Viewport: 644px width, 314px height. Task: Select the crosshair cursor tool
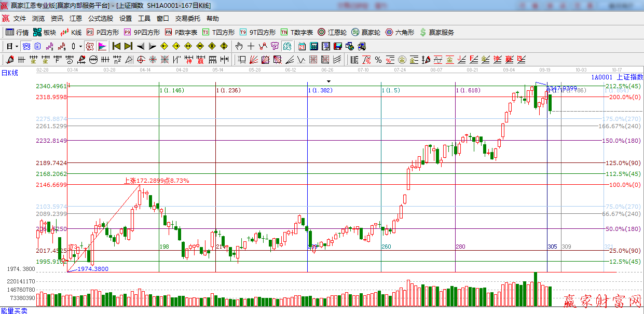pos(251,46)
